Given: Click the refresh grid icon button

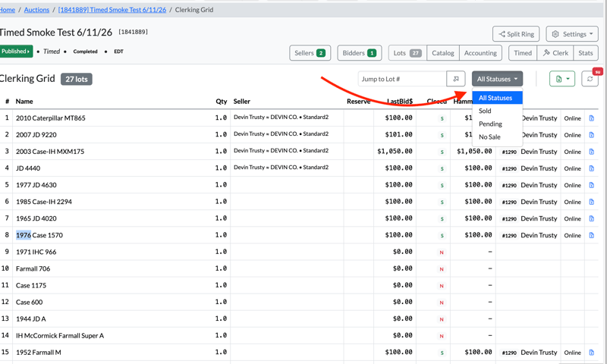Looking at the screenshot, I should [x=590, y=79].
